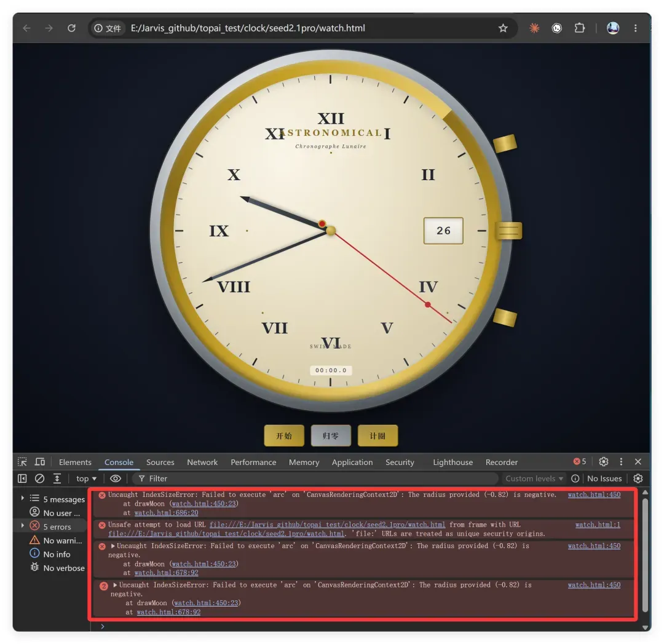This screenshot has height=644, width=664.
Task: Switch to the Console tab
Action: click(119, 462)
